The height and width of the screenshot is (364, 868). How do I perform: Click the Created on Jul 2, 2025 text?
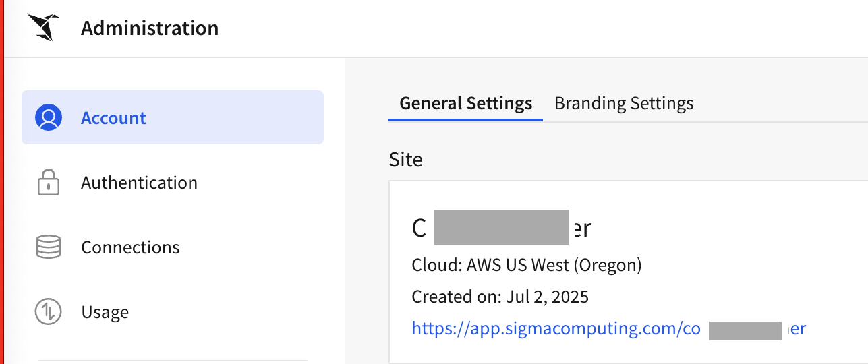(x=500, y=297)
